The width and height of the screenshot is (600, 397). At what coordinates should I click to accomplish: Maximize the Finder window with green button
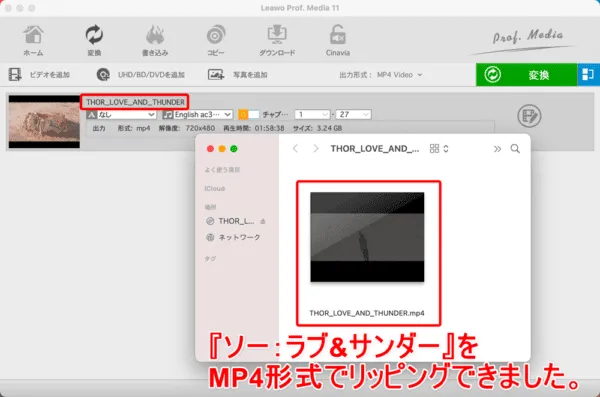click(x=234, y=149)
